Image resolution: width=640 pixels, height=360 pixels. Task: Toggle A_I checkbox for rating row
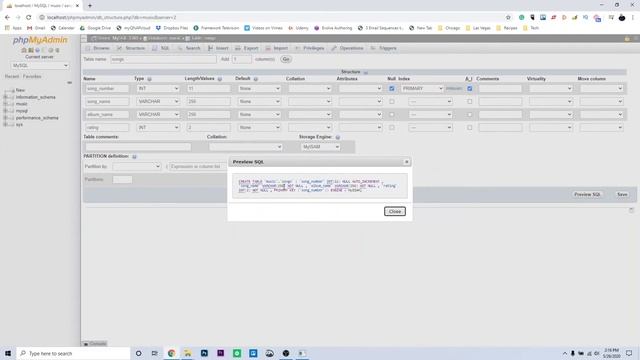click(470, 128)
